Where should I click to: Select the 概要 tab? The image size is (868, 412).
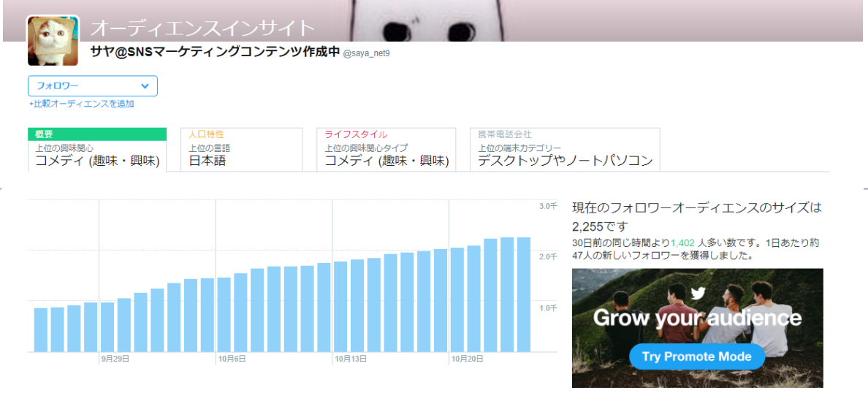coord(97,150)
